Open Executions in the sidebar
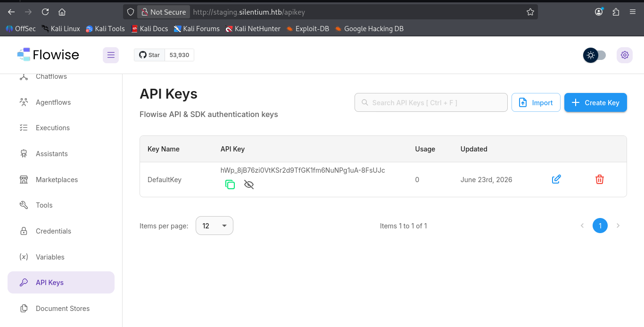Screen dimensions: 644x327 click(x=61, y=128)
